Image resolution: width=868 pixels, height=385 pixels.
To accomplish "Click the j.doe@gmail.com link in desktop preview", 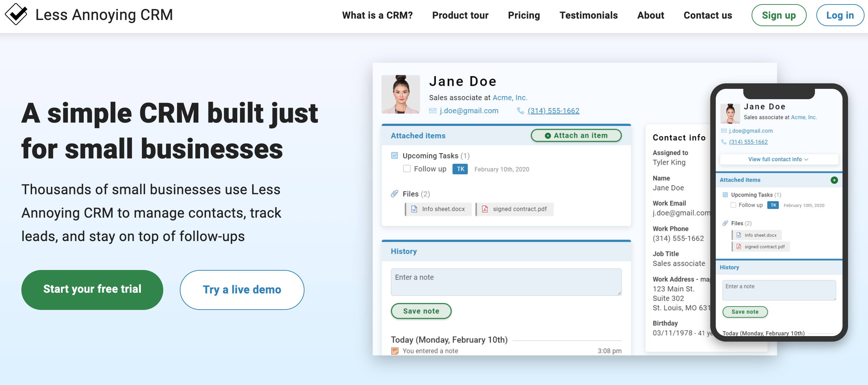I will [x=469, y=111].
